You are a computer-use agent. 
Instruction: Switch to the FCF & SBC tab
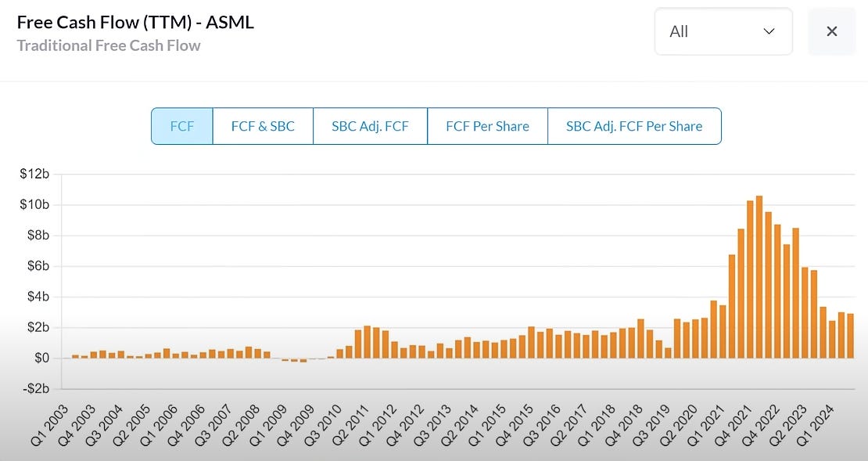262,125
